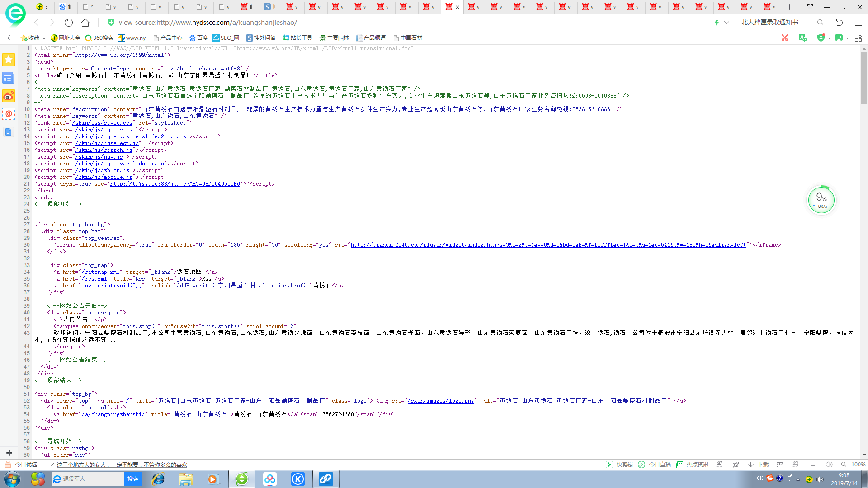The image size is (868, 488).
Task: Collapse the bookmarks bar with left arrow
Action: [x=9, y=38]
